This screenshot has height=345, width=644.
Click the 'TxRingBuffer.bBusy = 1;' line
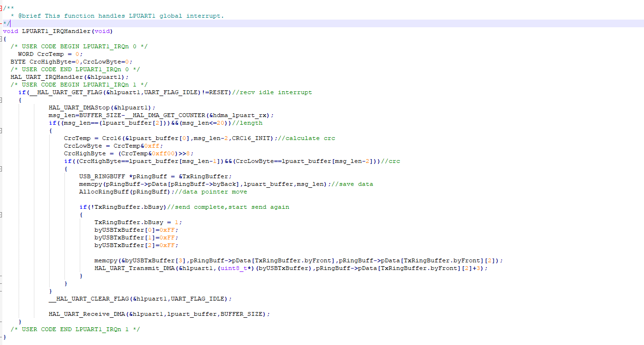click(138, 222)
